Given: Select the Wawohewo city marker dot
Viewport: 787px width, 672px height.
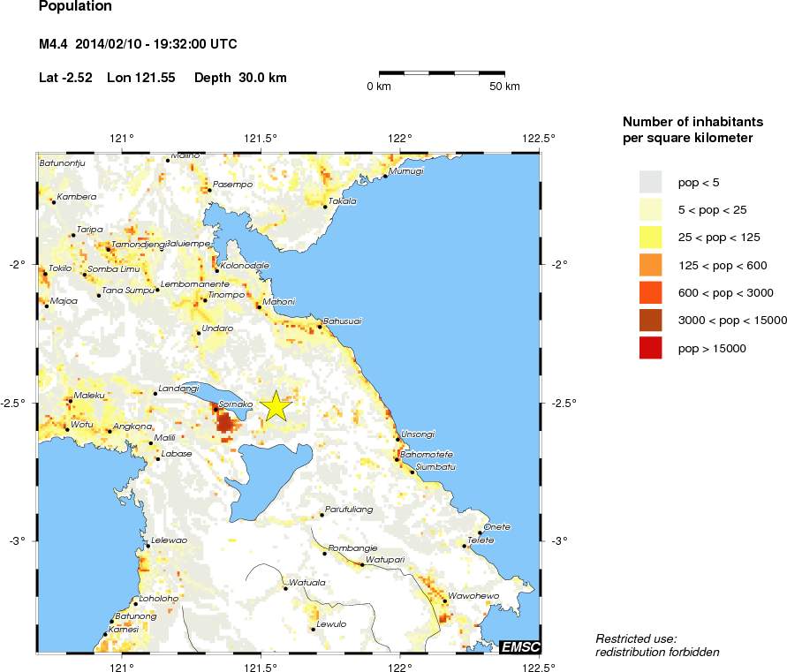Looking at the screenshot, I should [x=444, y=601].
